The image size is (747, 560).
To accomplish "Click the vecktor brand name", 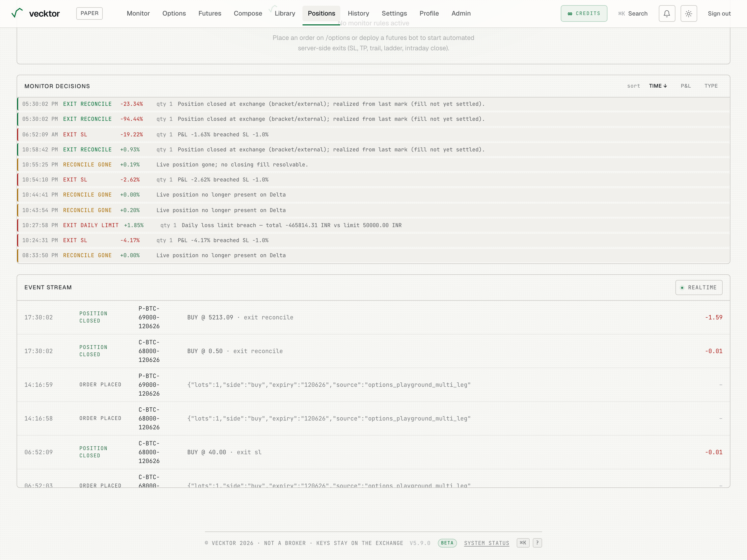I will (44, 13).
